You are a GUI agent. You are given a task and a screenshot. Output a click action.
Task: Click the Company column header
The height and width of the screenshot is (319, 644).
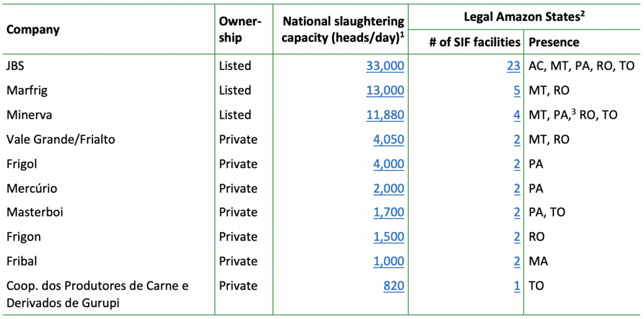click(33, 30)
